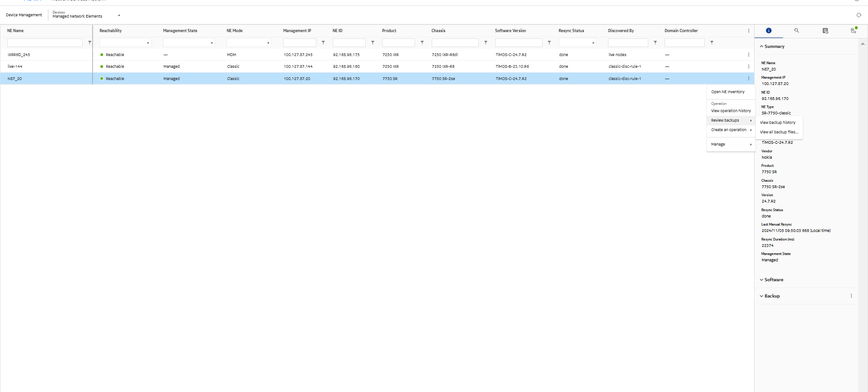Open the info tab in the details panel
The width and height of the screenshot is (868, 392).
click(769, 31)
